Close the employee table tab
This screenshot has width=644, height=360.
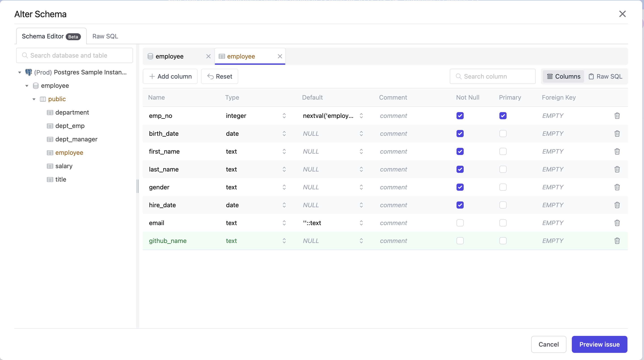[x=280, y=57]
